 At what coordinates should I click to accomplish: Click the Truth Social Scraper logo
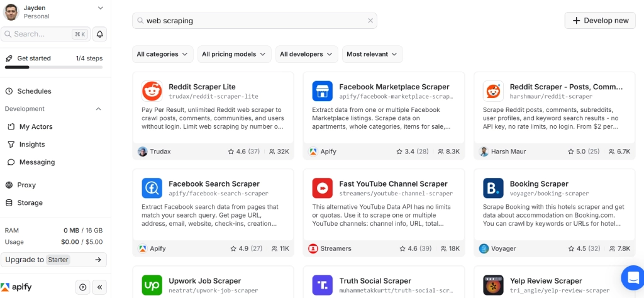(x=323, y=285)
